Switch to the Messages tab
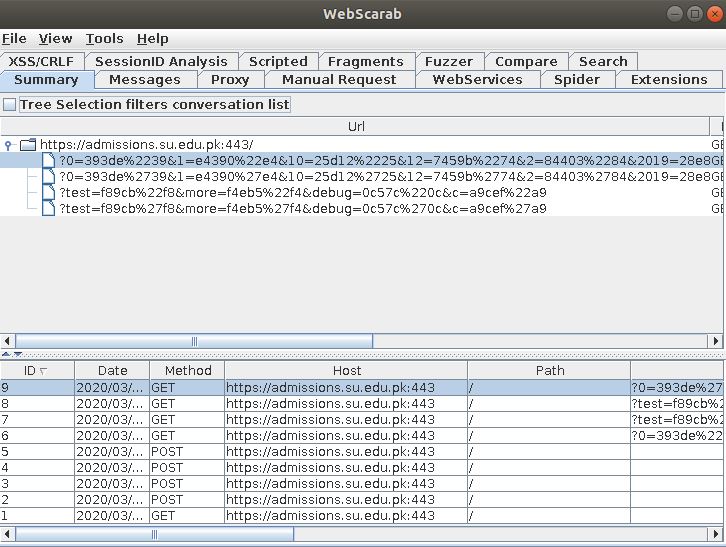This screenshot has height=547, width=726. [x=145, y=80]
